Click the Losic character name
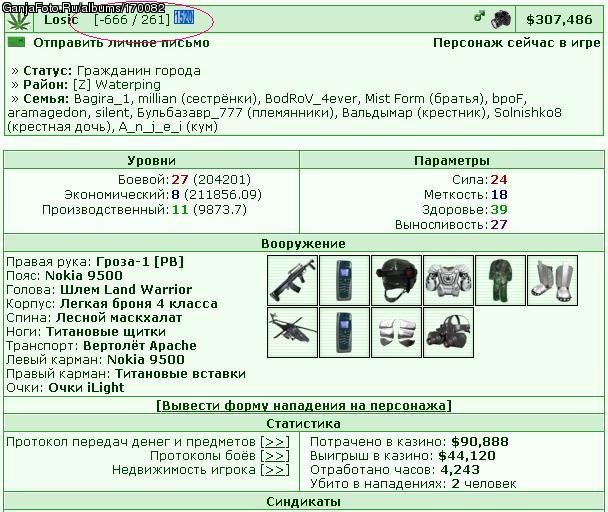Image resolution: width=608 pixels, height=512 pixels. [61, 20]
